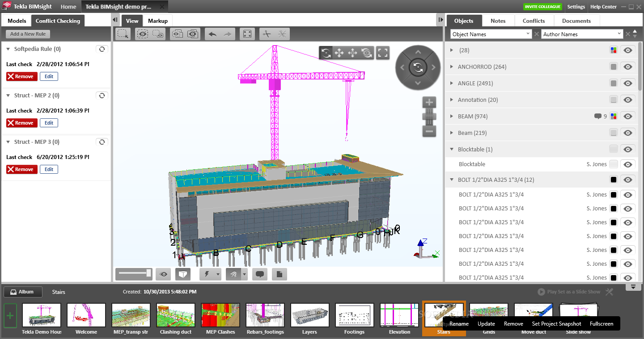This screenshot has height=339, width=644.
Task: Activate the look-around eye navigation mode
Action: click(367, 53)
